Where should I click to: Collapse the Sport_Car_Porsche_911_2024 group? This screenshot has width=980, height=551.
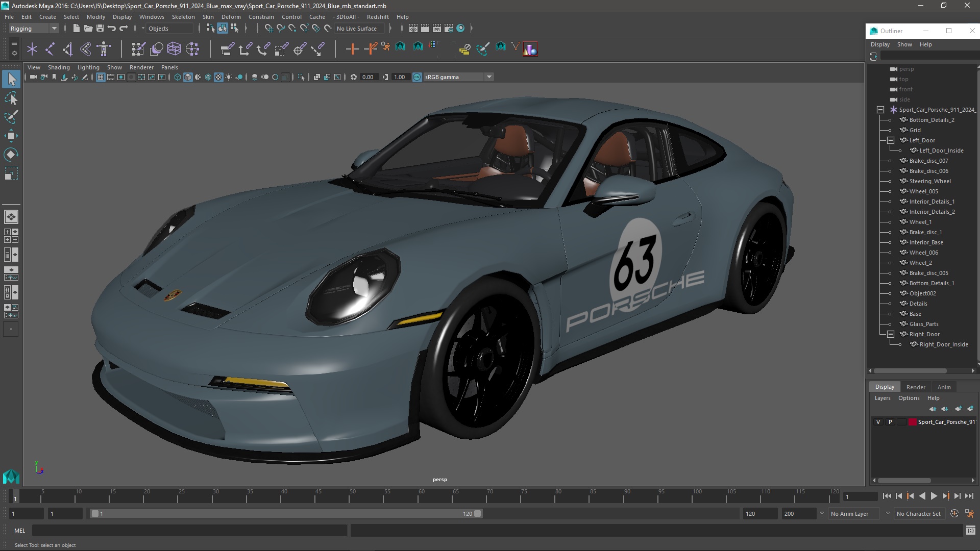click(880, 110)
